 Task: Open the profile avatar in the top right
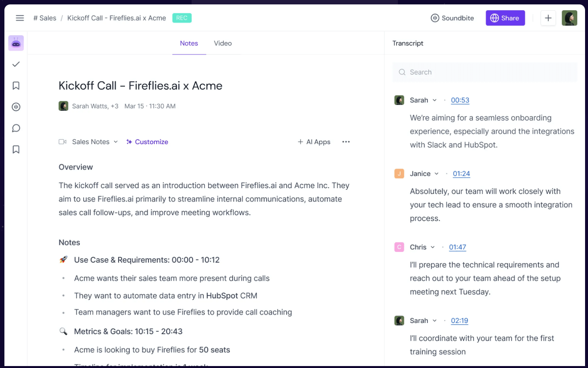coord(569,18)
